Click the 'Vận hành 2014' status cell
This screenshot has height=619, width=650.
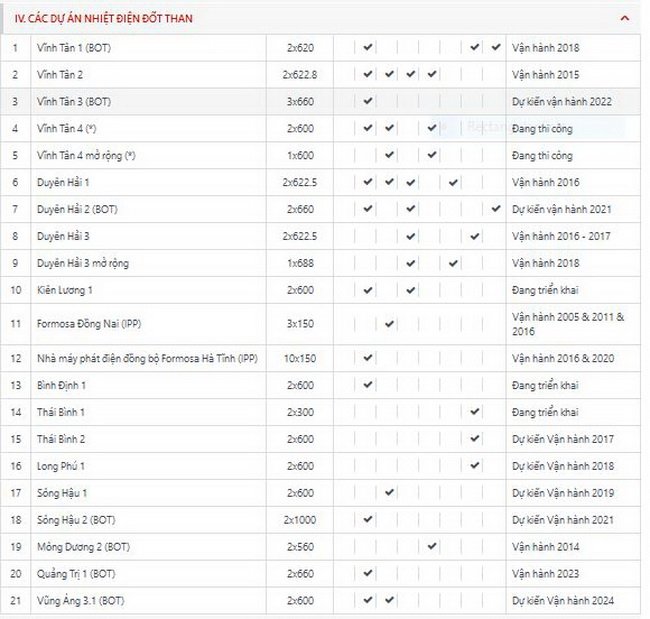[x=545, y=547]
